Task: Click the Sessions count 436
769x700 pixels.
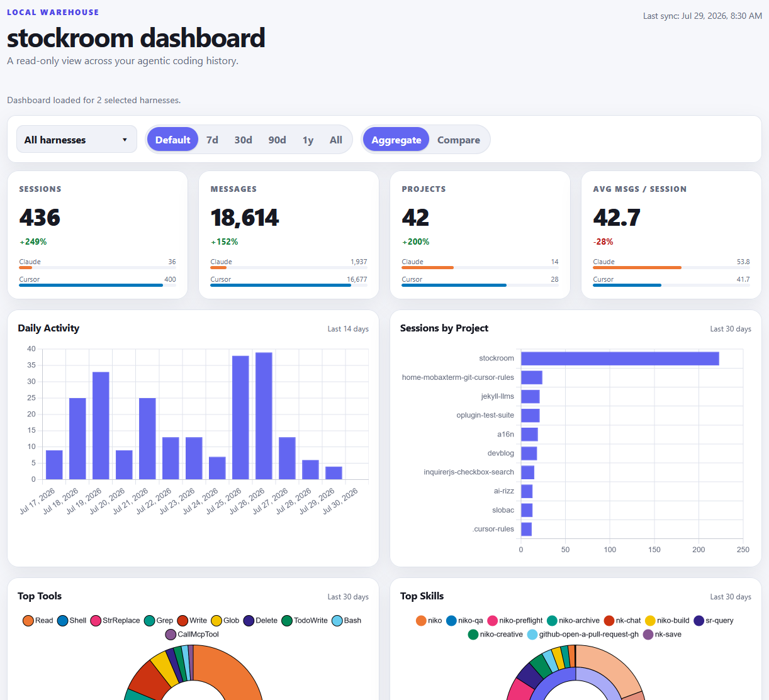Action: (40, 218)
